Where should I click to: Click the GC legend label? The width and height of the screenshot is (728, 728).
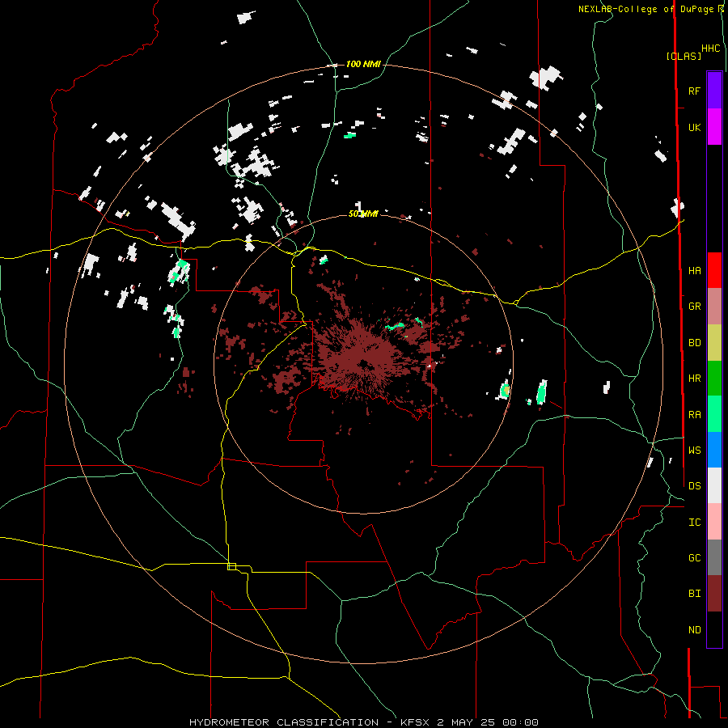pos(694,557)
